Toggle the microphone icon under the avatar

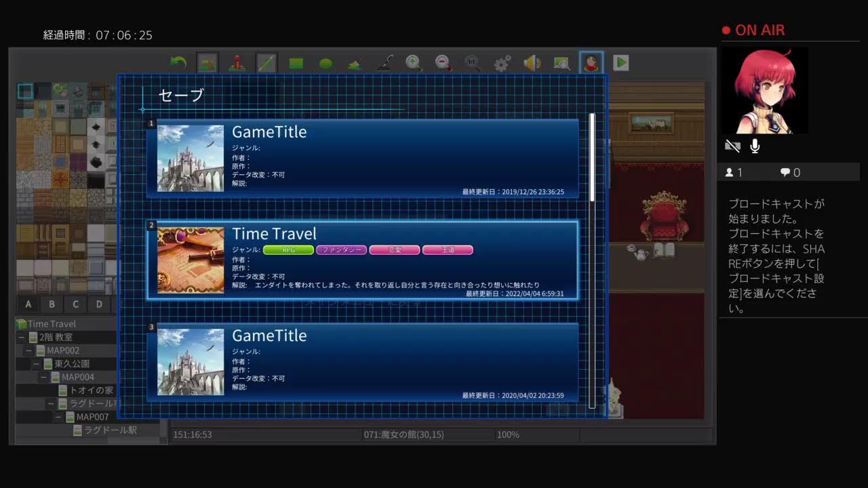click(x=755, y=146)
